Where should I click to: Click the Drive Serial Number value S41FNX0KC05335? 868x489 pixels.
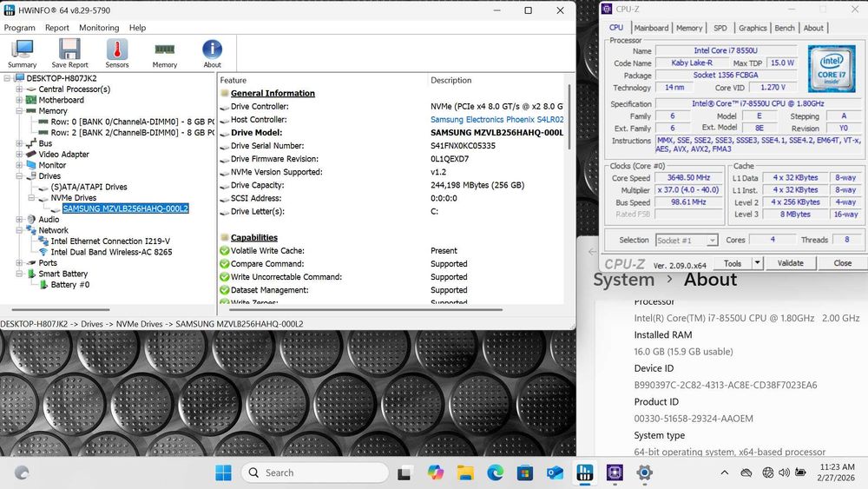pyautogui.click(x=463, y=146)
